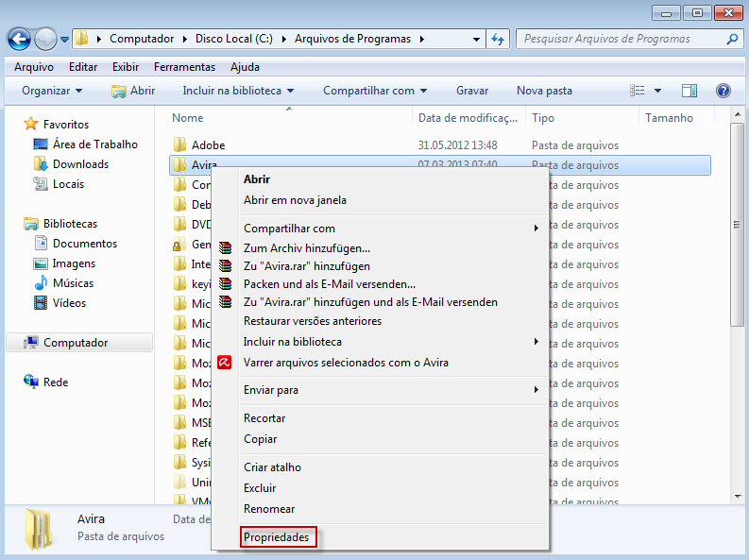The width and height of the screenshot is (749, 560).
Task: Click the file list vertical scrollbar thumb
Action: coord(737,225)
